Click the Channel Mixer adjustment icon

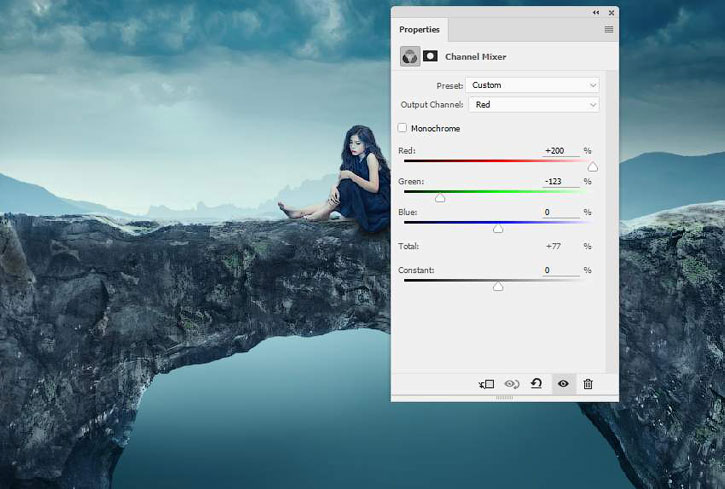tap(410, 57)
